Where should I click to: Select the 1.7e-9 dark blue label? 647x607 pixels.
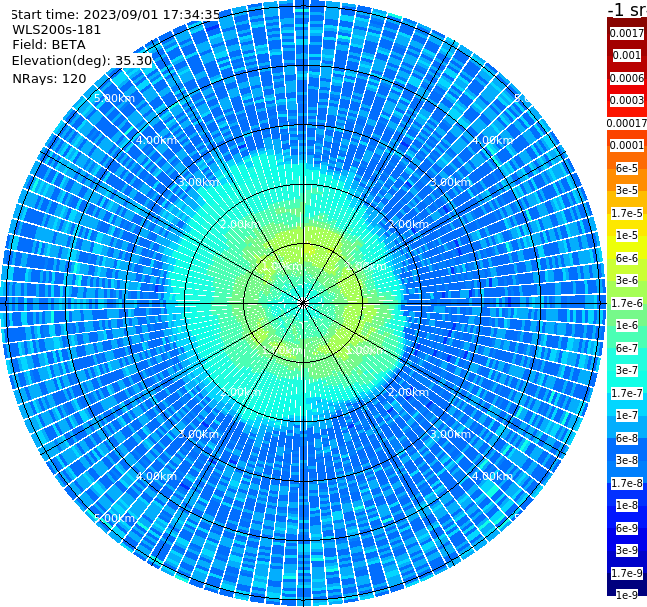pos(627,573)
